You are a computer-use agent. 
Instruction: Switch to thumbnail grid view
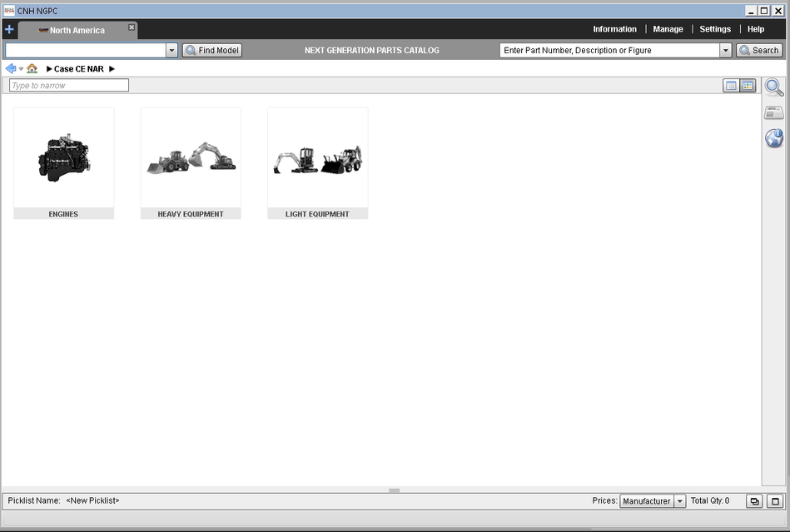point(748,86)
